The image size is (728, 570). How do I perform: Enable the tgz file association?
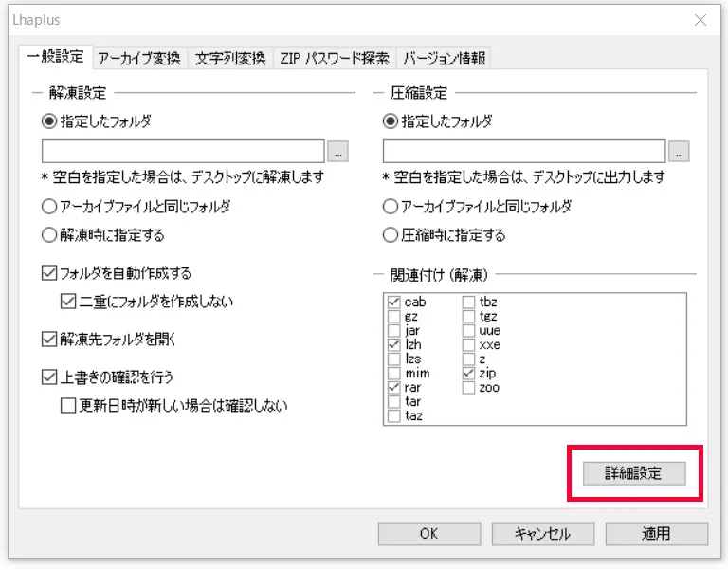[468, 317]
